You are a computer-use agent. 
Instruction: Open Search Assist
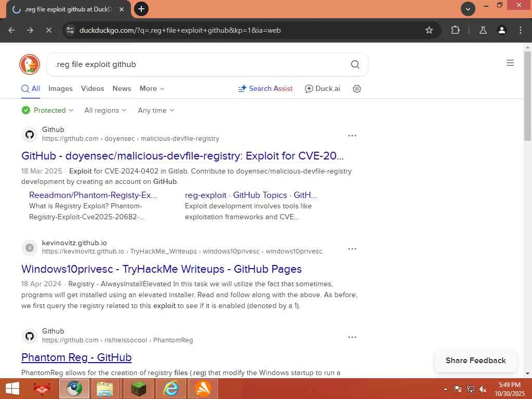click(x=265, y=88)
